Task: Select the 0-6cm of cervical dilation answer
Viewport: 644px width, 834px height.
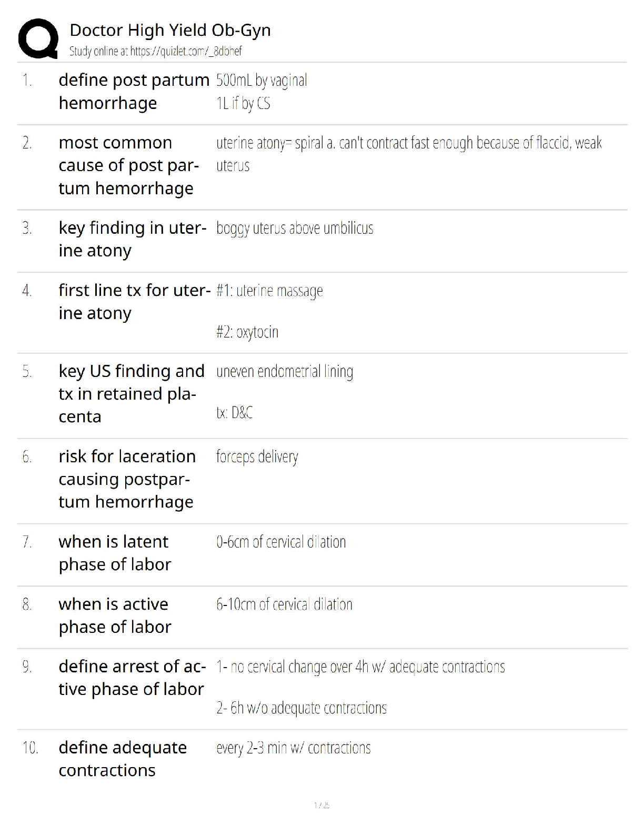Action: click(281, 542)
